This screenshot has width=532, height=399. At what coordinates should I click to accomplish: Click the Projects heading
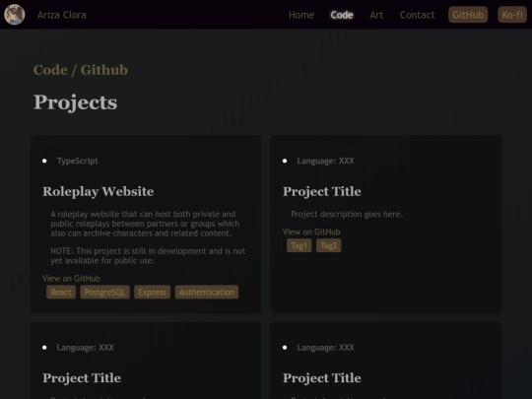coord(75,102)
